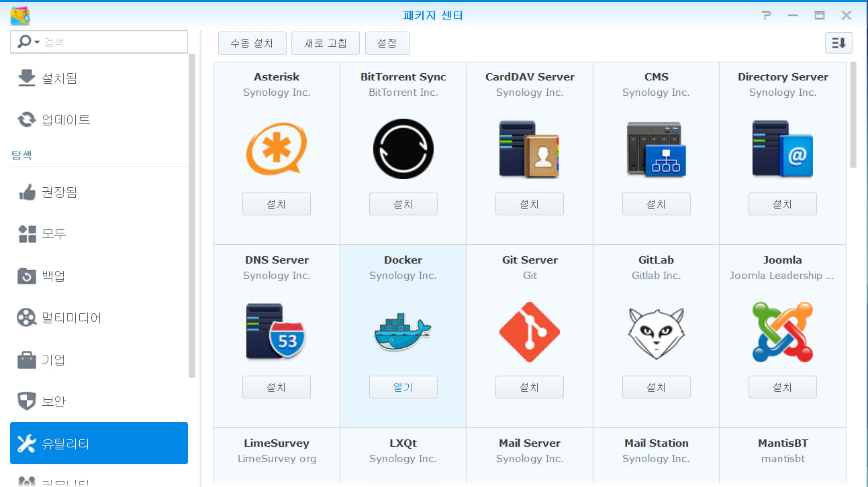The image size is (868, 487).
Task: Click the 유틸리티 category label
Action: click(x=66, y=443)
